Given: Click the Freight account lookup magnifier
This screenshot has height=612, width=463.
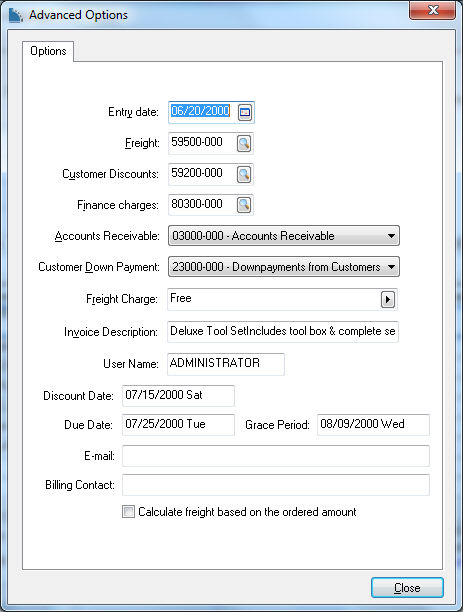Looking at the screenshot, I should (244, 143).
